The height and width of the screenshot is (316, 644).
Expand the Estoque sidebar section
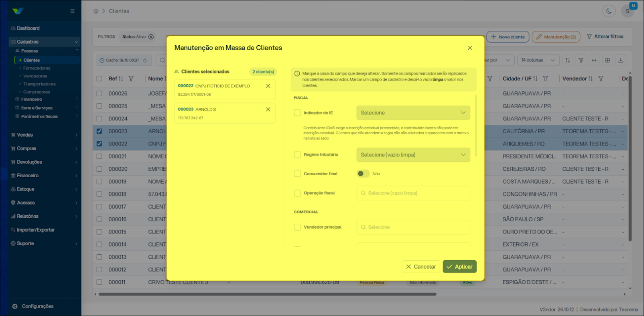(44, 189)
